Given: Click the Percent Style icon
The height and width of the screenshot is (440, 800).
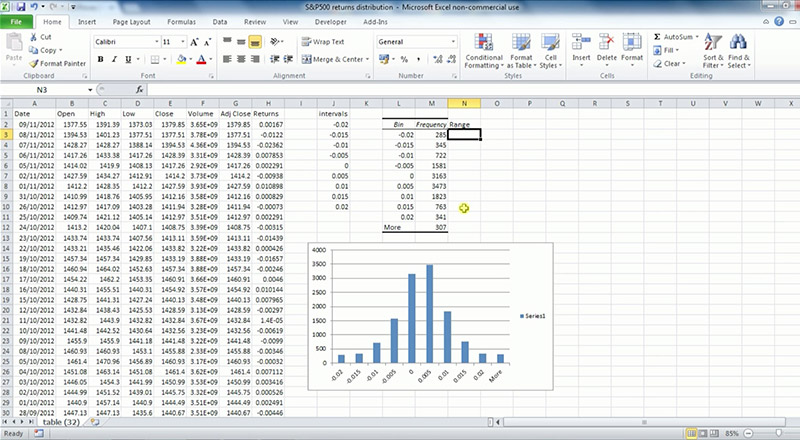Looking at the screenshot, I should click(x=404, y=59).
